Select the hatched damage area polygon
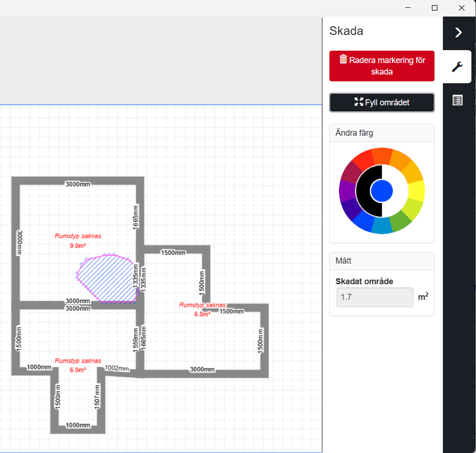The height and width of the screenshot is (453, 476). tap(106, 278)
